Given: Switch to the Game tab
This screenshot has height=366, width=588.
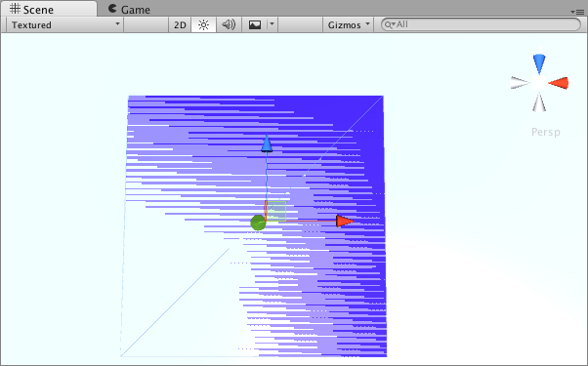Looking at the screenshot, I should (129, 9).
